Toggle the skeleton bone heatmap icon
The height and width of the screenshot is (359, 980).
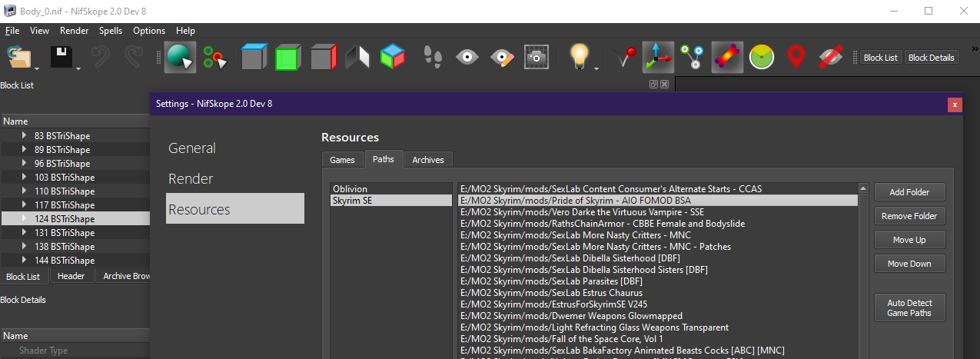pyautogui.click(x=727, y=58)
